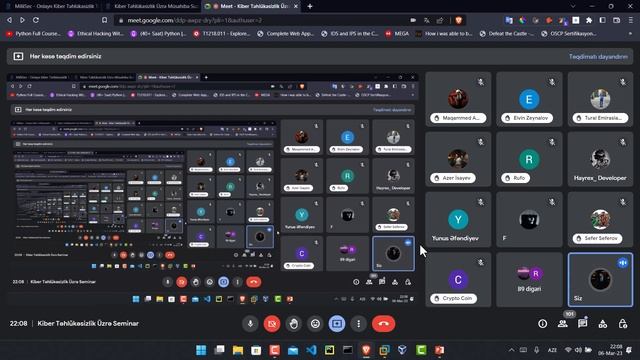Open 'Python Full Course' bookmark
640x360 pixels.
[x=33, y=34]
